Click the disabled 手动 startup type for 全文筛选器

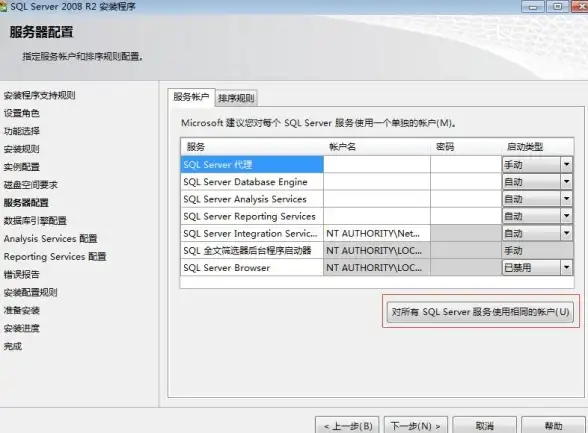[537, 250]
